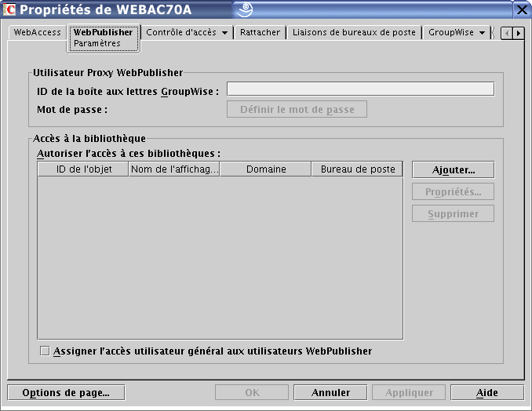Click the OK button

coord(252,393)
